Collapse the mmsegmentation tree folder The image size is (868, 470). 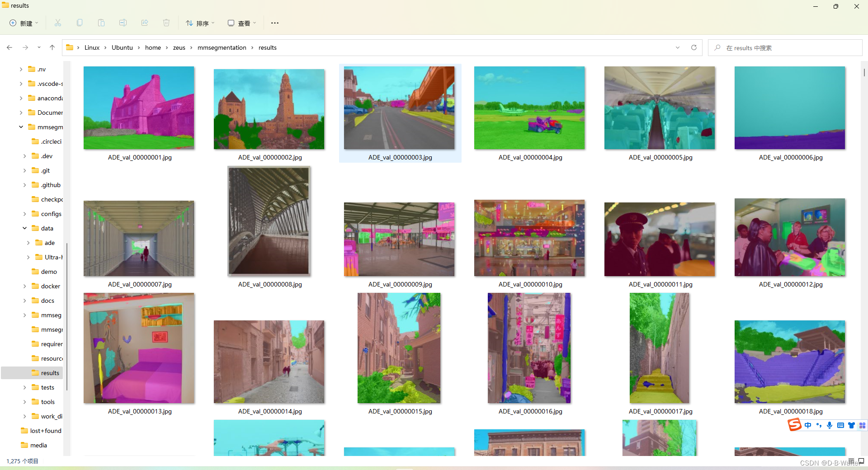pos(21,127)
